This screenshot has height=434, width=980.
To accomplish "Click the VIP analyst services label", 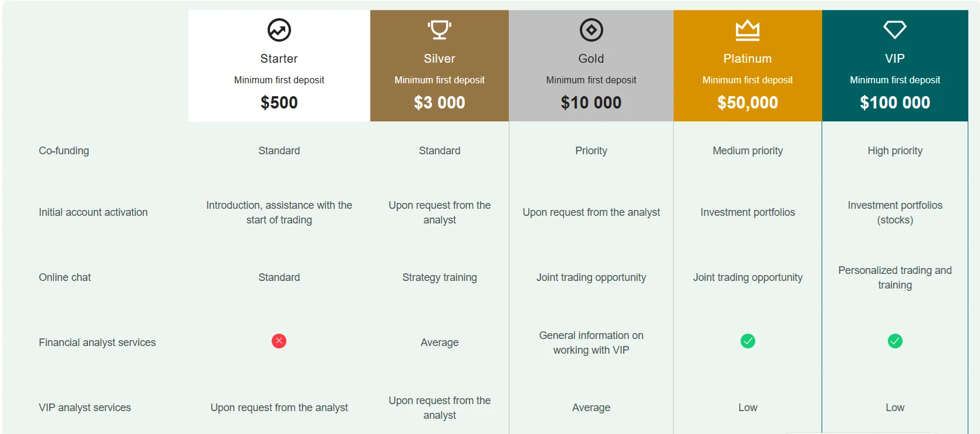I will [85, 408].
